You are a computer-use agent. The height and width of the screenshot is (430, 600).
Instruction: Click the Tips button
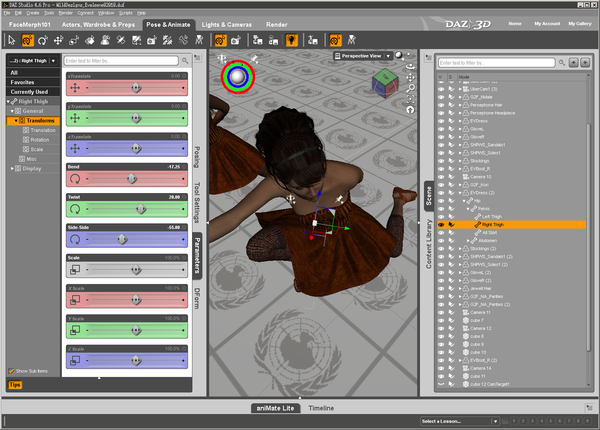point(15,384)
